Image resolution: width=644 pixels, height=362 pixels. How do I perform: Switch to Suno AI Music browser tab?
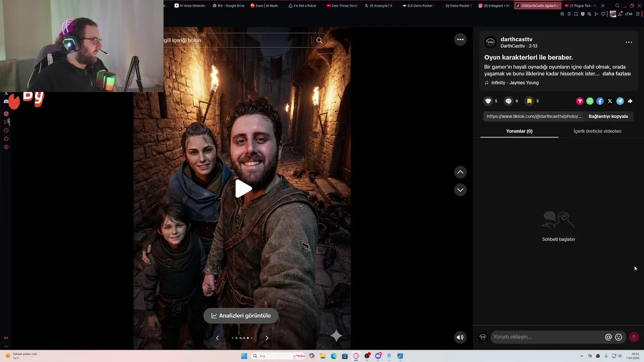pos(265,6)
